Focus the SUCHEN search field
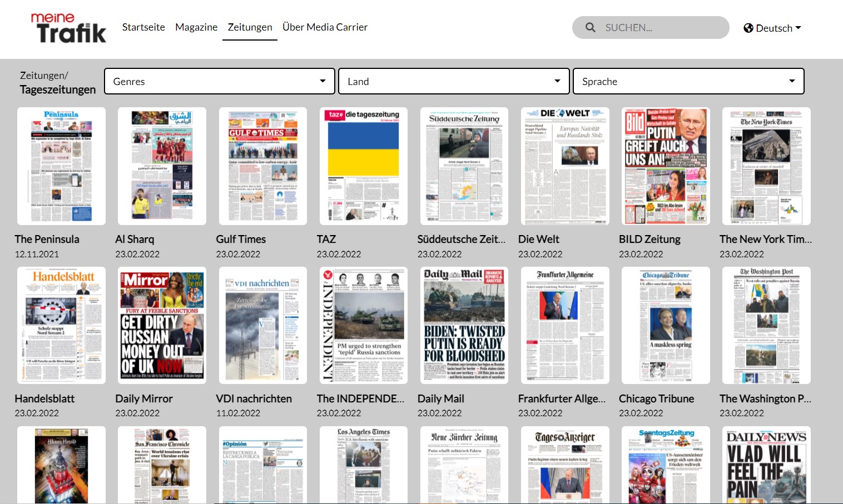 click(x=651, y=27)
